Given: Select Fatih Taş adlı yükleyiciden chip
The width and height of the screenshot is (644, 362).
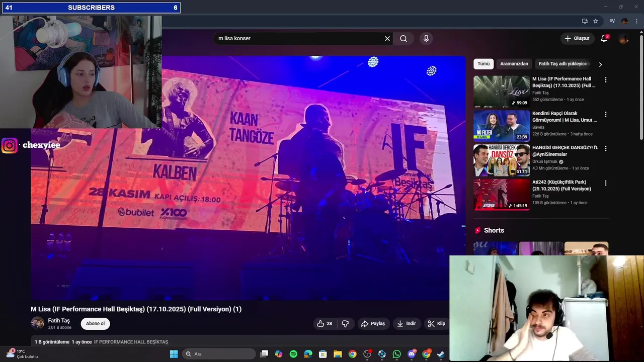Looking at the screenshot, I should click(x=563, y=64).
